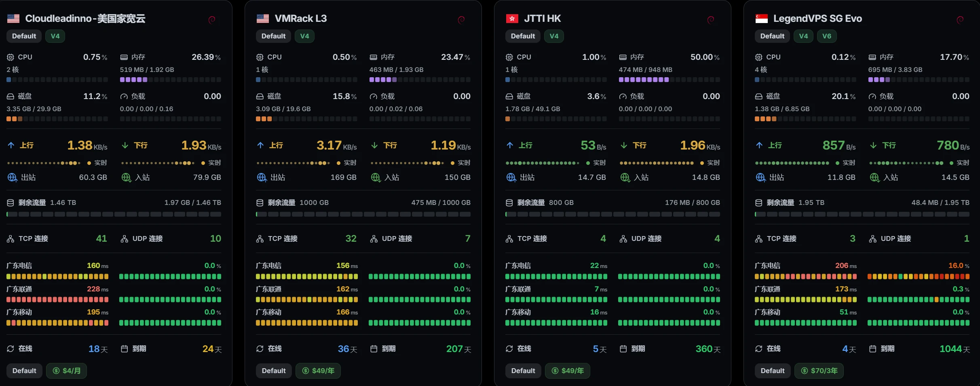Click the TCP 连接 network icon on VMRack L3
This screenshot has width=980, height=386.
click(260, 239)
